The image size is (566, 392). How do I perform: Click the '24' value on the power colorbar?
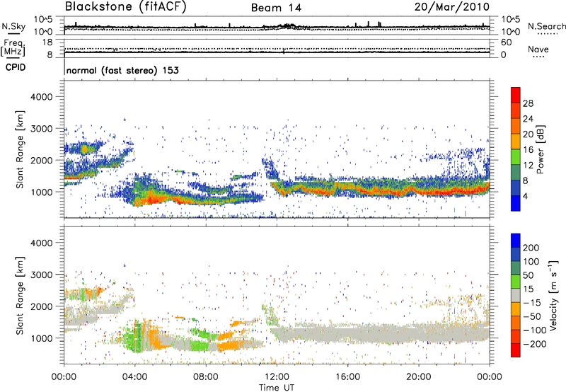click(528, 119)
